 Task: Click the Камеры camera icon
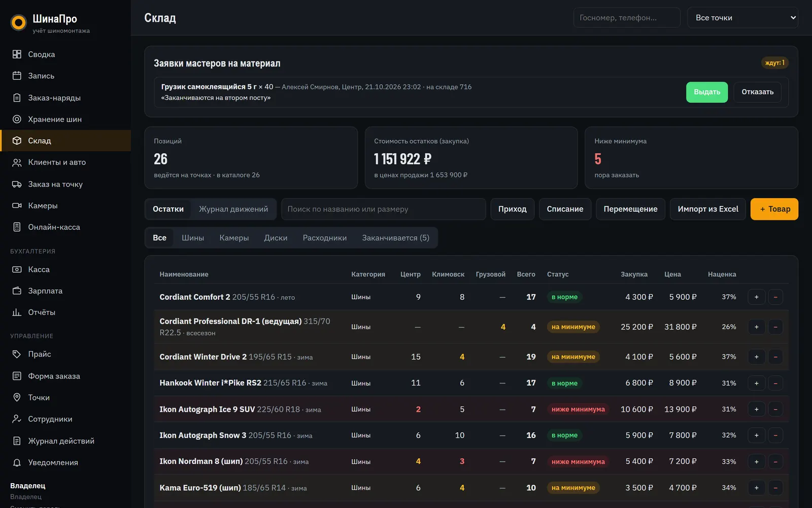17,206
